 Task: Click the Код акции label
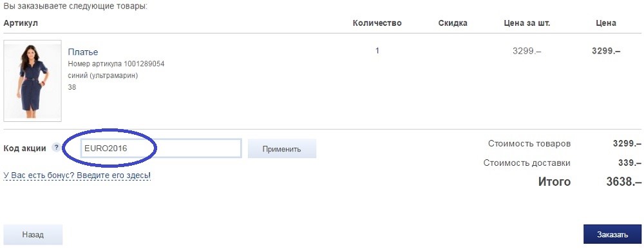click(x=24, y=148)
